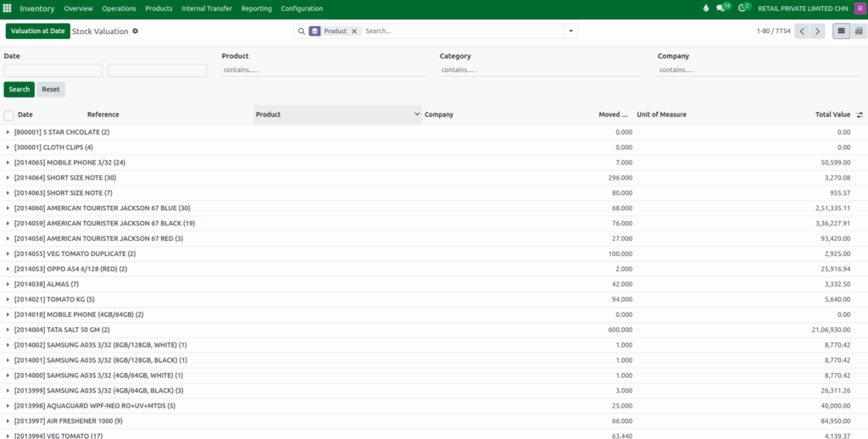Screen dimensions: 868x439
Task: Open the chat messages icon
Action: [x=722, y=8]
